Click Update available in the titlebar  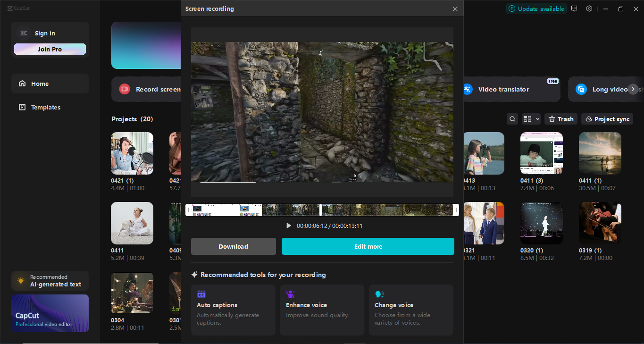click(x=536, y=8)
